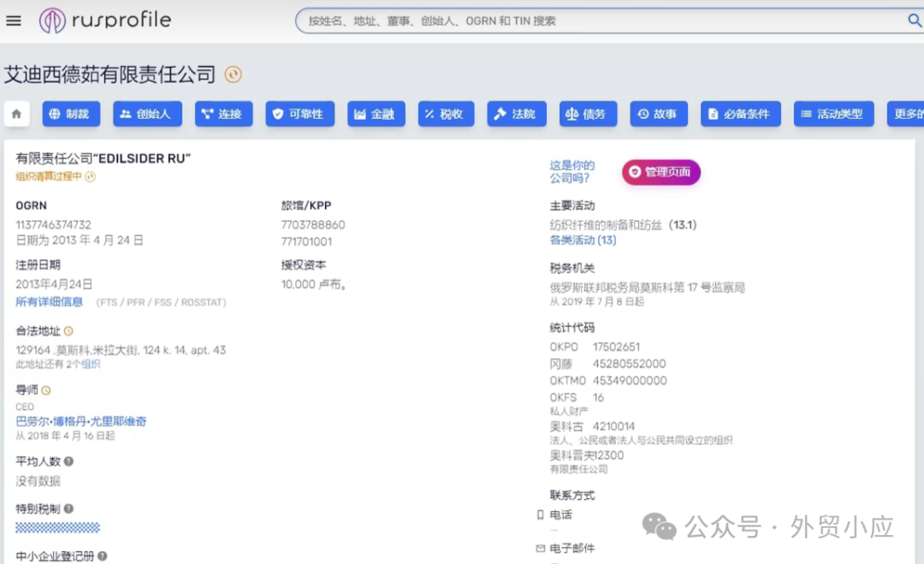924x564 pixels.
Task: Select the OKTMO code 45349000000
Action: coord(630,381)
